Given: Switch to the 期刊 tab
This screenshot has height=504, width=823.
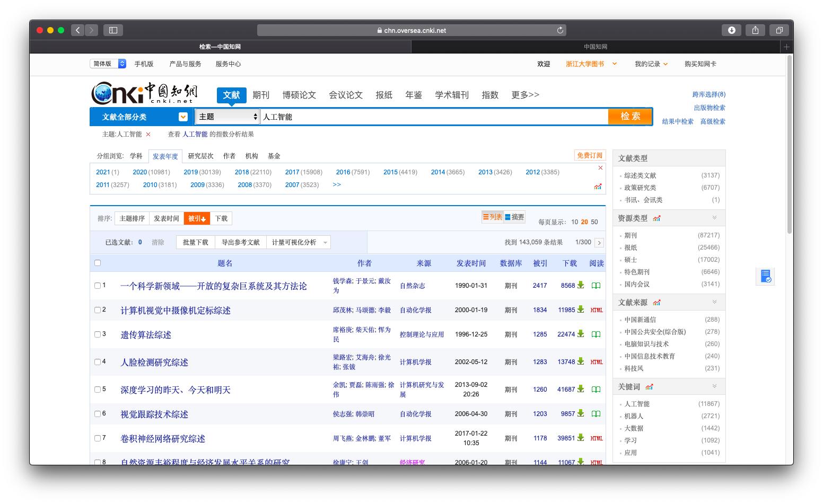Looking at the screenshot, I should coord(262,95).
